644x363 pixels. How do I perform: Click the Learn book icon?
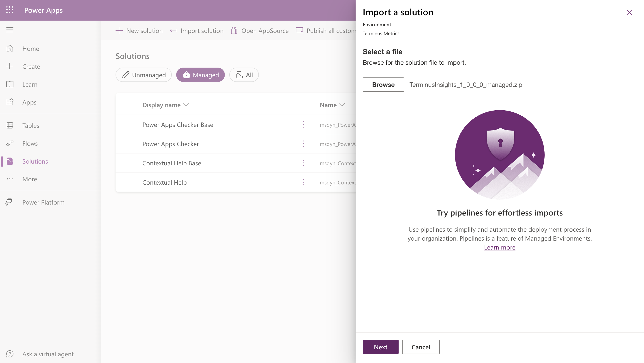[10, 84]
